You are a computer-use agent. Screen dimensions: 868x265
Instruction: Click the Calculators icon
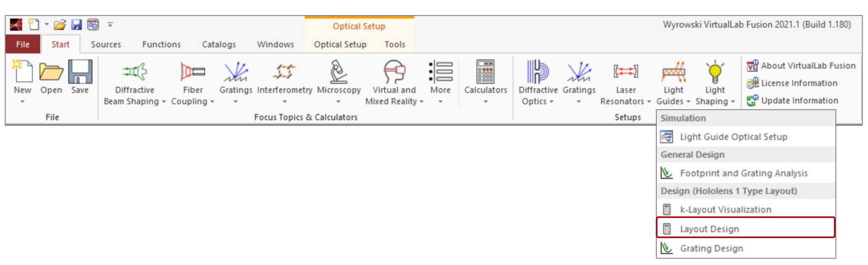pos(486,71)
